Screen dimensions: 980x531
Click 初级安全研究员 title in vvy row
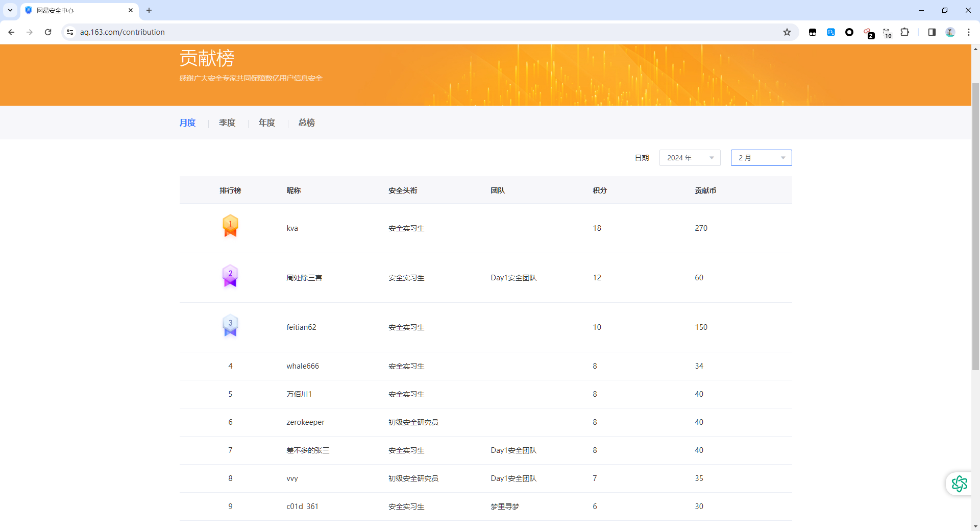pyautogui.click(x=413, y=478)
